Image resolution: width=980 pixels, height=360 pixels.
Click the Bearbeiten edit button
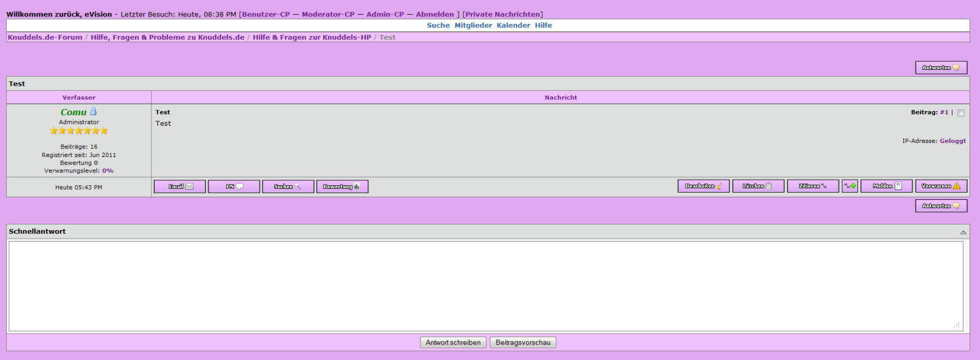(x=703, y=186)
